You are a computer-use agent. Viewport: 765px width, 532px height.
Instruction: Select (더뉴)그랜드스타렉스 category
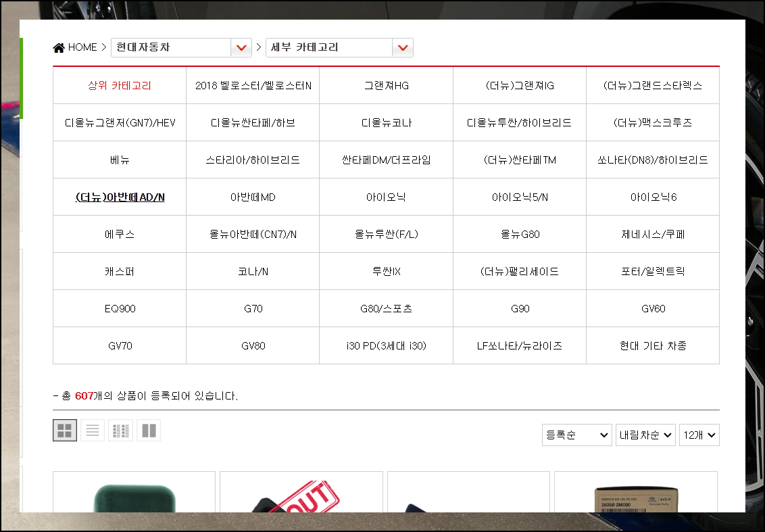pyautogui.click(x=653, y=85)
